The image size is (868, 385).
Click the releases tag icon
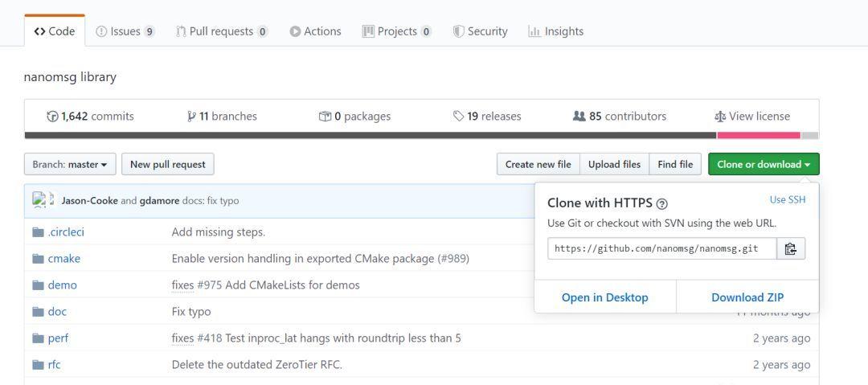click(x=458, y=117)
